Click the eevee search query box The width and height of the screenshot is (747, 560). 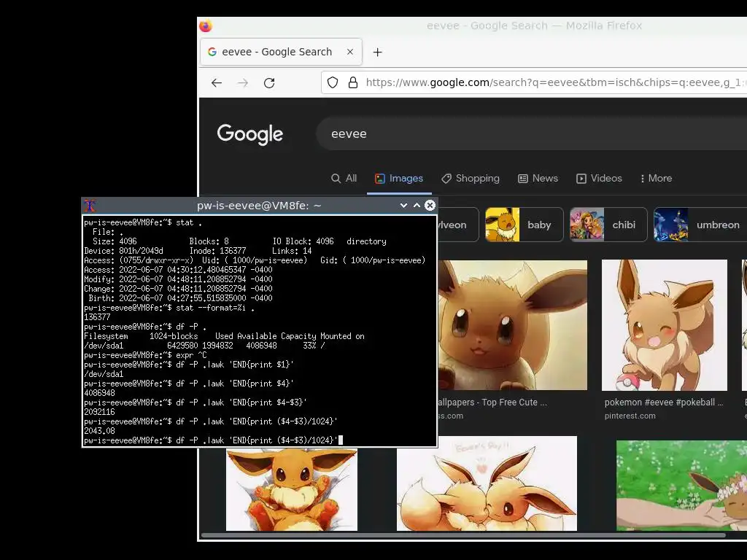(531, 134)
